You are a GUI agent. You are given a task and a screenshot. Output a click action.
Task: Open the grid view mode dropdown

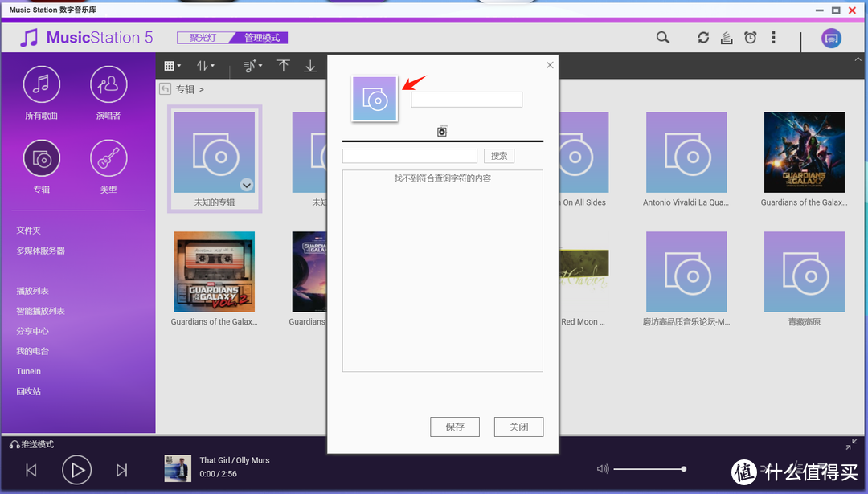[x=172, y=66]
